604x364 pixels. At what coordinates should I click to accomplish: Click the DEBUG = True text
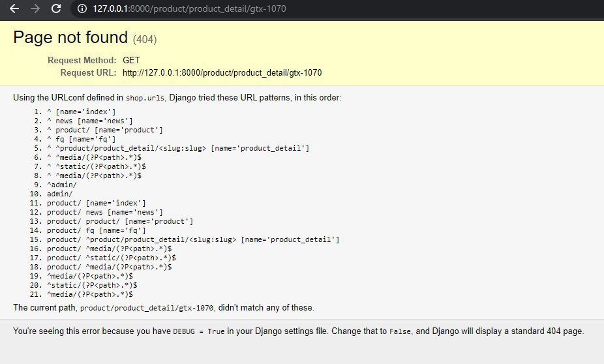point(199,331)
